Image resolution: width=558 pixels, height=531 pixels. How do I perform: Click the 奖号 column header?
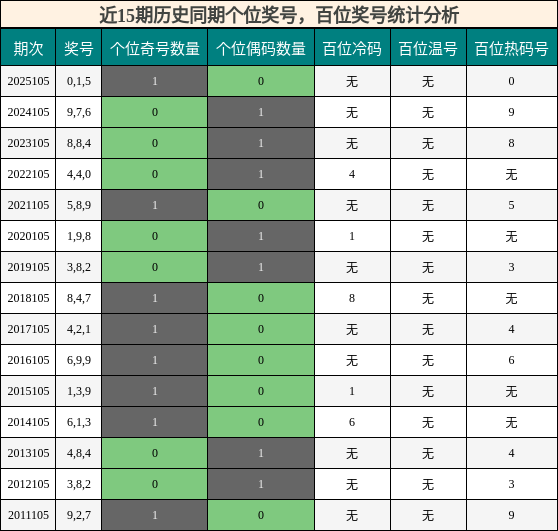(79, 47)
